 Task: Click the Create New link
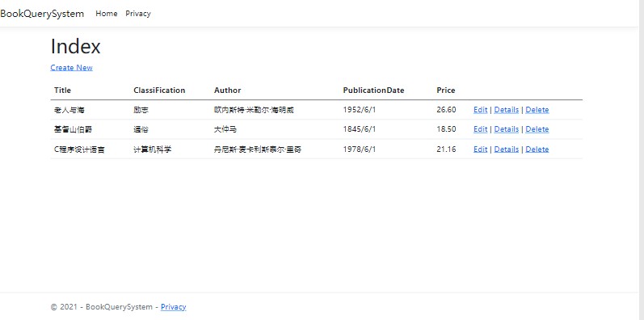(x=71, y=67)
